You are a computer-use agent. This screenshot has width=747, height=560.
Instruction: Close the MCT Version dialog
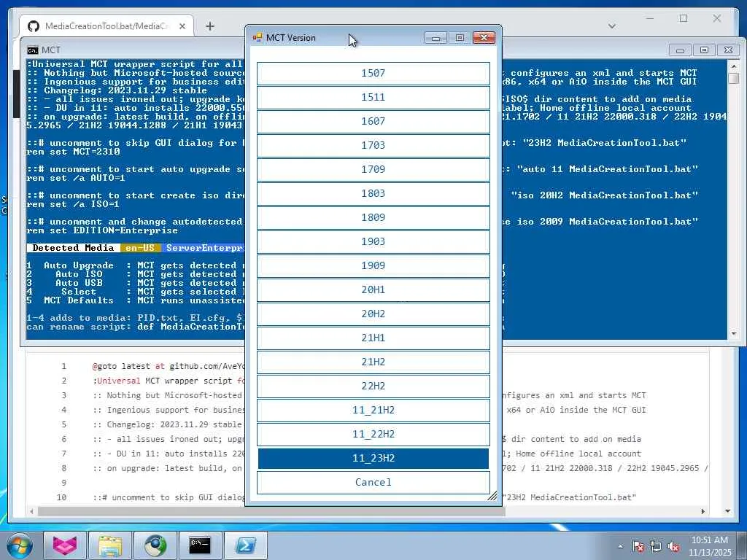point(484,38)
